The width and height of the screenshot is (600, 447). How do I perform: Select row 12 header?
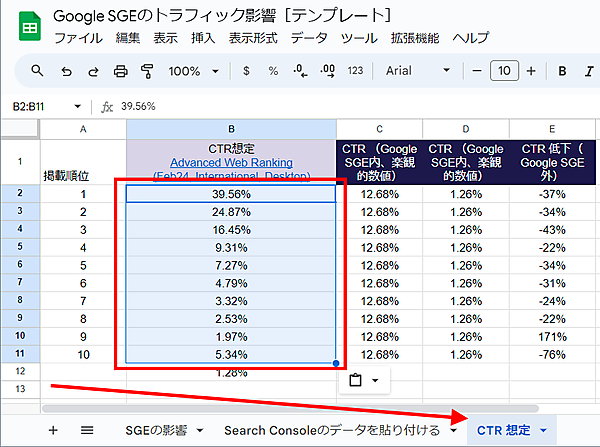click(20, 371)
